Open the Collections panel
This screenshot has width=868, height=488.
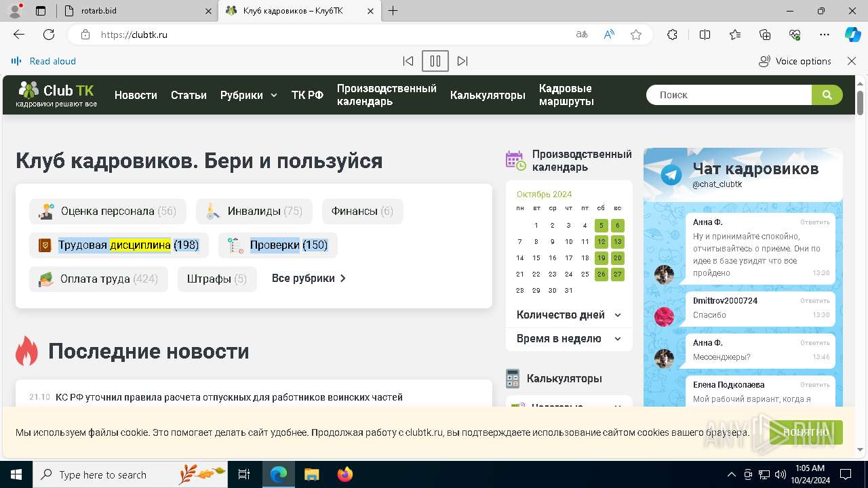click(x=765, y=35)
